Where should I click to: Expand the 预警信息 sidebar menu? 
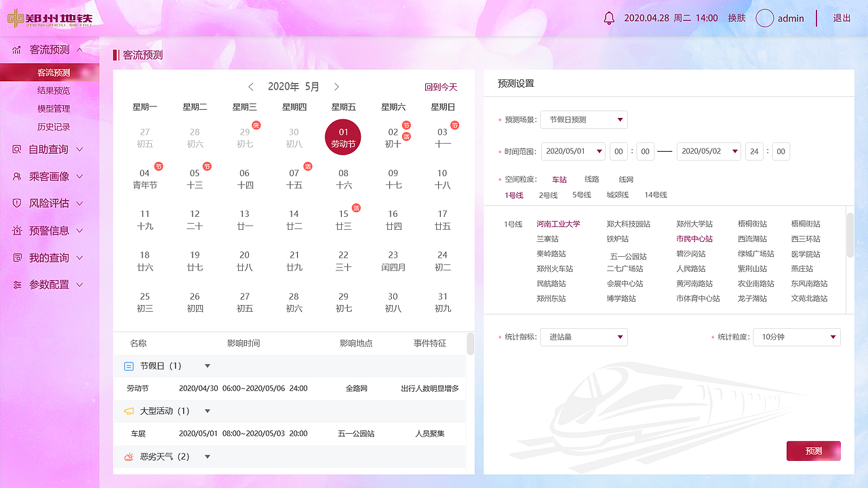tap(80, 230)
